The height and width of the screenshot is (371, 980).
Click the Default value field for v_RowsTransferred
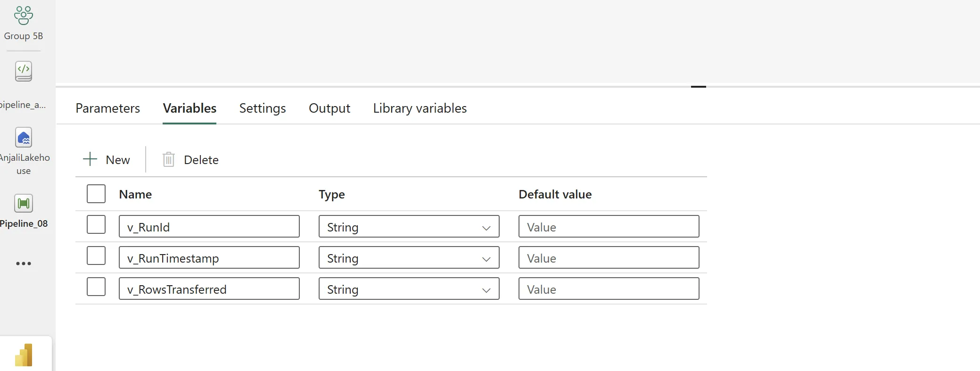pos(609,289)
